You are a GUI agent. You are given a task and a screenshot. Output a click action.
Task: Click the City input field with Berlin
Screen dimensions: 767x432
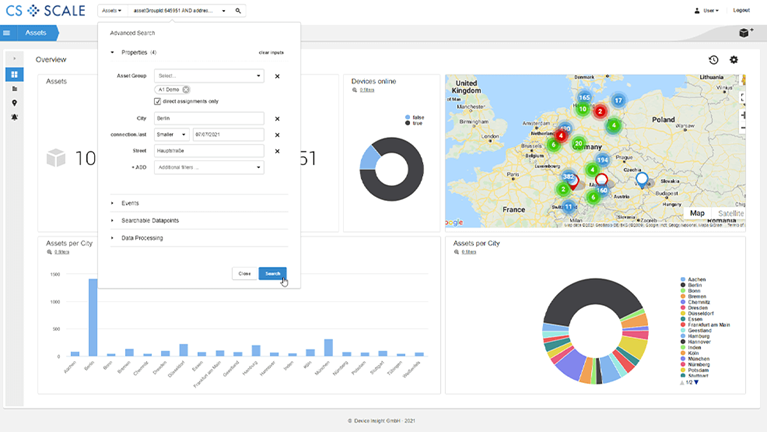209,118
